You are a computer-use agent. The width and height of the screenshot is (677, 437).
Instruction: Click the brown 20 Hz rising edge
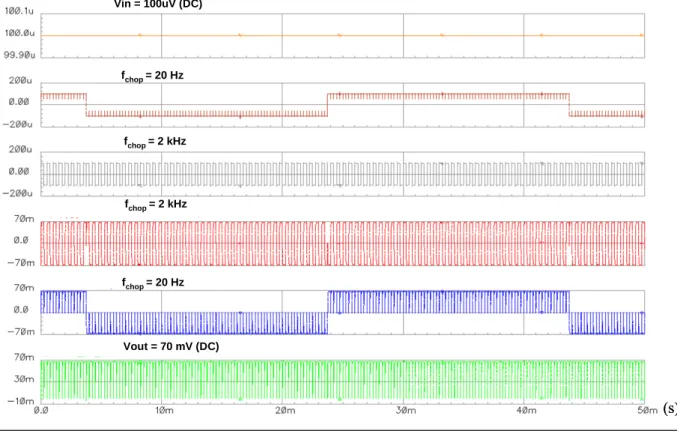[328, 105]
